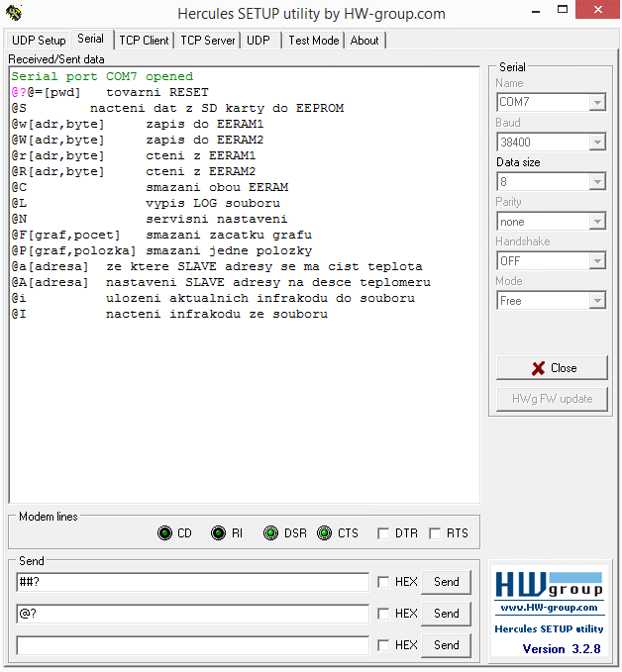This screenshot has width=622, height=672.
Task: Enable HEX for the empty third send line
Action: 383,645
